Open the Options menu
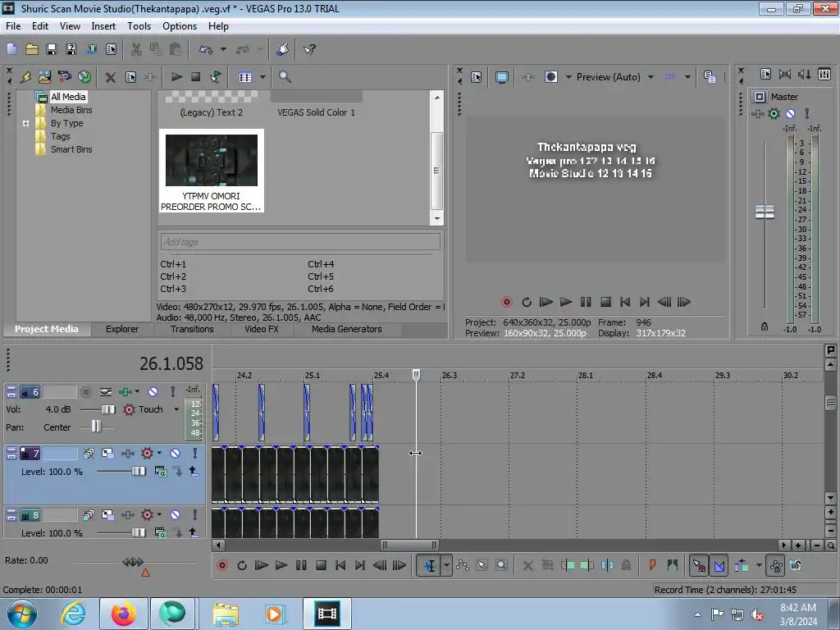The height and width of the screenshot is (630, 840). [180, 26]
